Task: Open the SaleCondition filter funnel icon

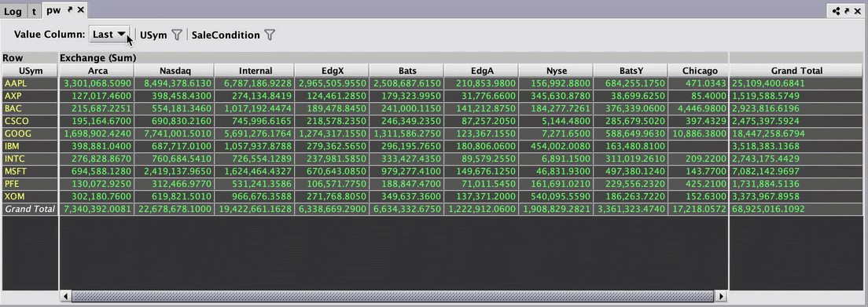Action: pyautogui.click(x=269, y=35)
